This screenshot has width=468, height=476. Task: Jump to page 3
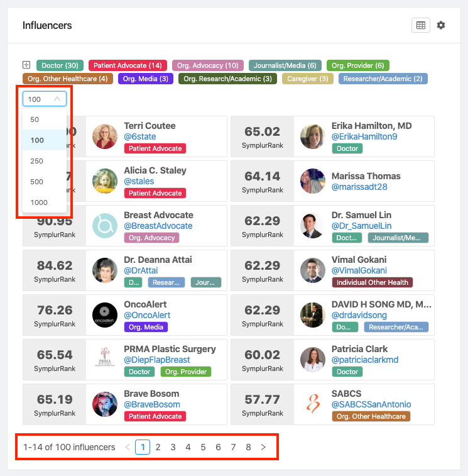point(173,447)
